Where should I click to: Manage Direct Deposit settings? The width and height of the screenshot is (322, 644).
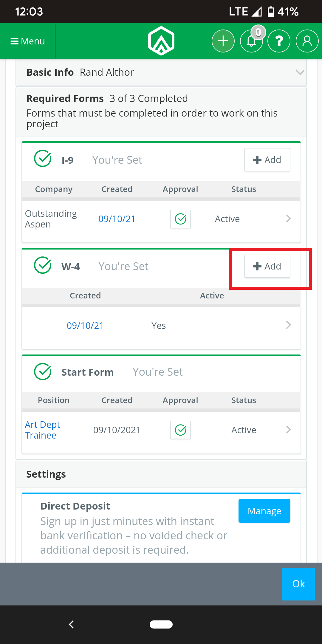point(264,511)
